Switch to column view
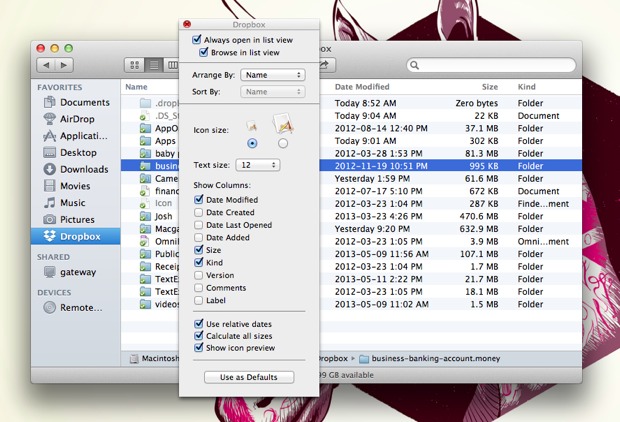The image size is (620, 422). (x=172, y=65)
